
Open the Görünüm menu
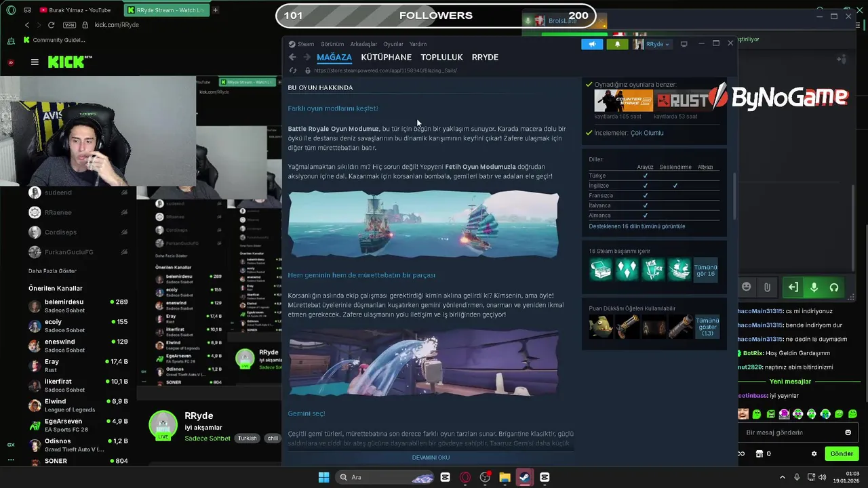click(332, 44)
